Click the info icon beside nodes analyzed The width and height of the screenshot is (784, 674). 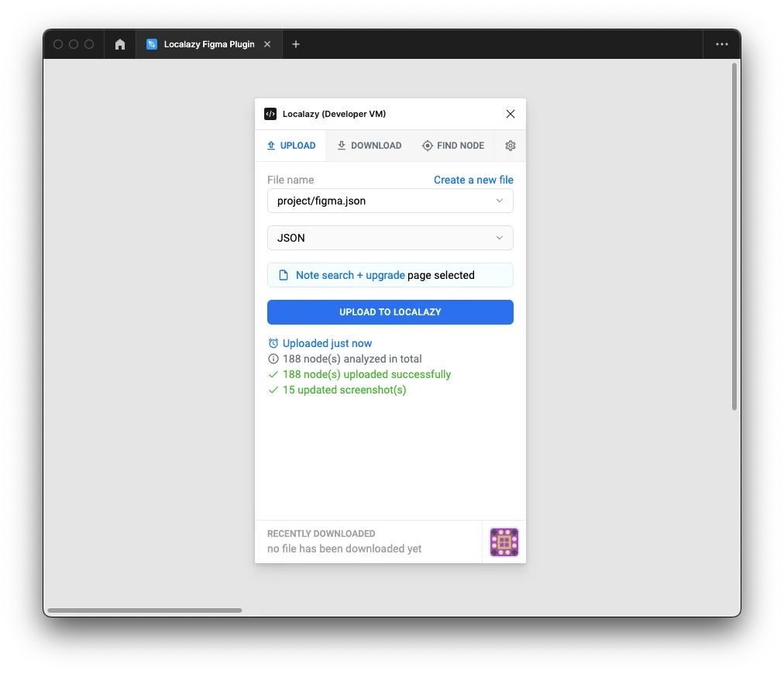point(273,359)
